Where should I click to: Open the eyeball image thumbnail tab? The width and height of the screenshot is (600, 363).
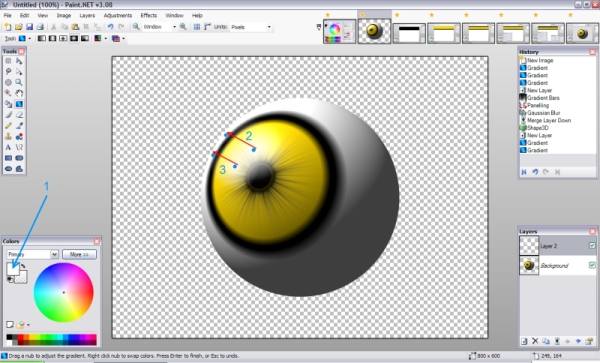(x=374, y=31)
